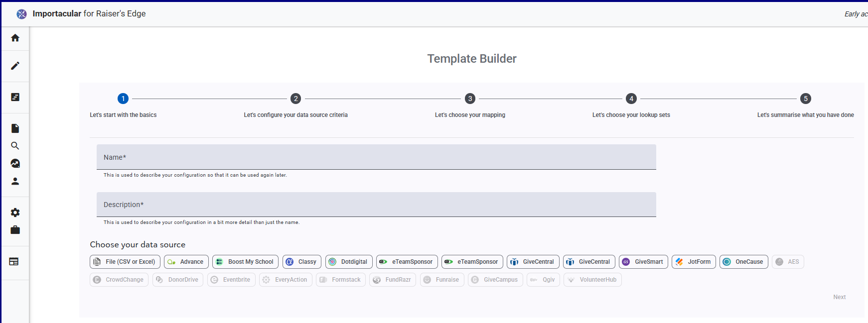This screenshot has width=868, height=323.
Task: Jump to step 2 data source criteria
Action: [295, 99]
